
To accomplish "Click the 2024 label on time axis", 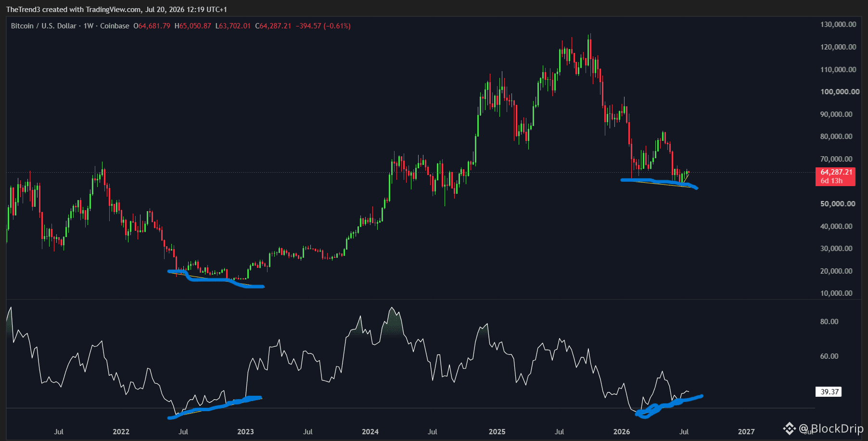I will [370, 432].
